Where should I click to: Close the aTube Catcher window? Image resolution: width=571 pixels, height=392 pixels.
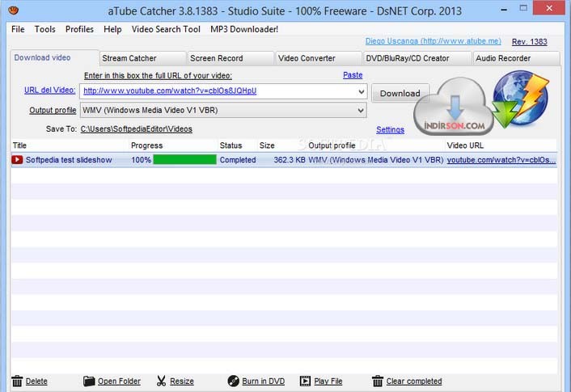pos(549,7)
